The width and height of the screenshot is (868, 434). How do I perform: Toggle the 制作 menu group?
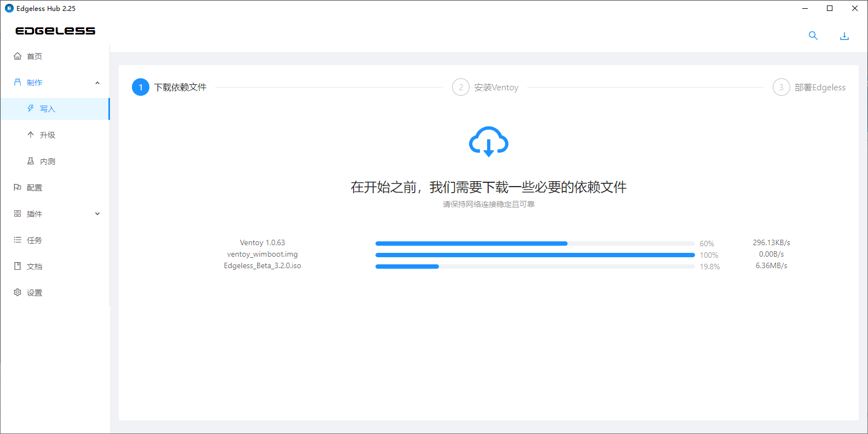(x=55, y=83)
